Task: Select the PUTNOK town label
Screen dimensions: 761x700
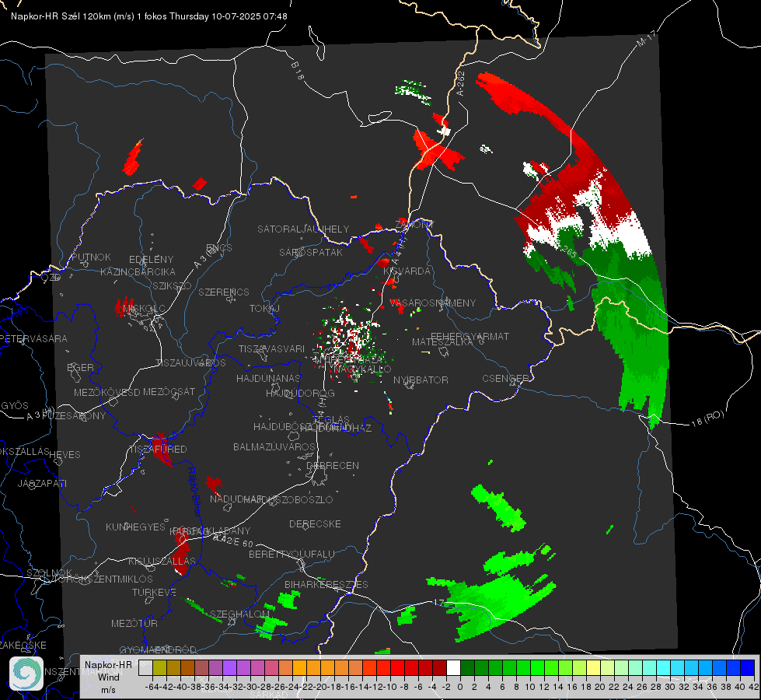Action: click(x=91, y=257)
